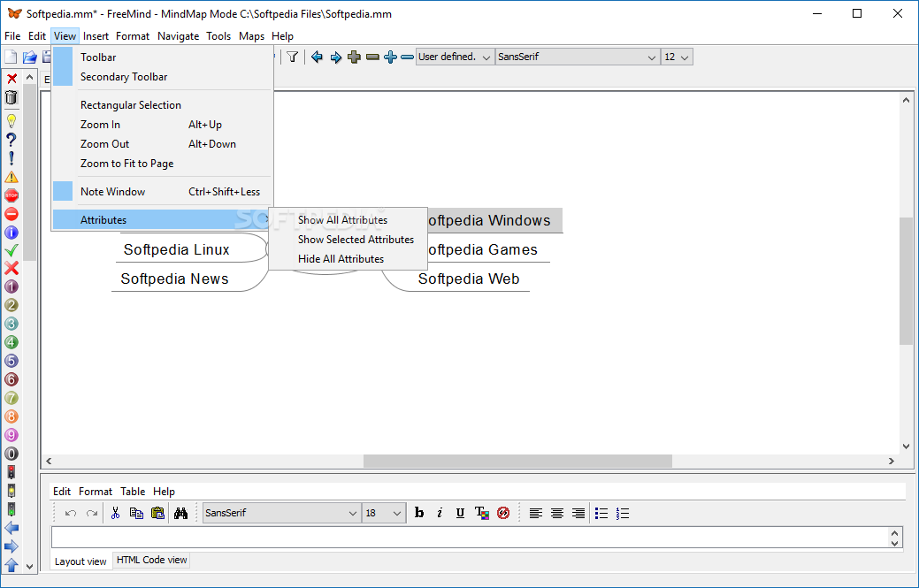Viewport: 919px width, 588px height.
Task: Click the binoculars find icon in note editor
Action: pos(181,513)
